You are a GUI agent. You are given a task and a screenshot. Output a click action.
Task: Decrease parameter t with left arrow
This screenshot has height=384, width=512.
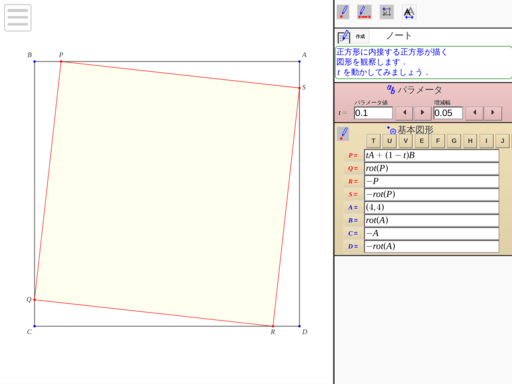click(x=404, y=113)
